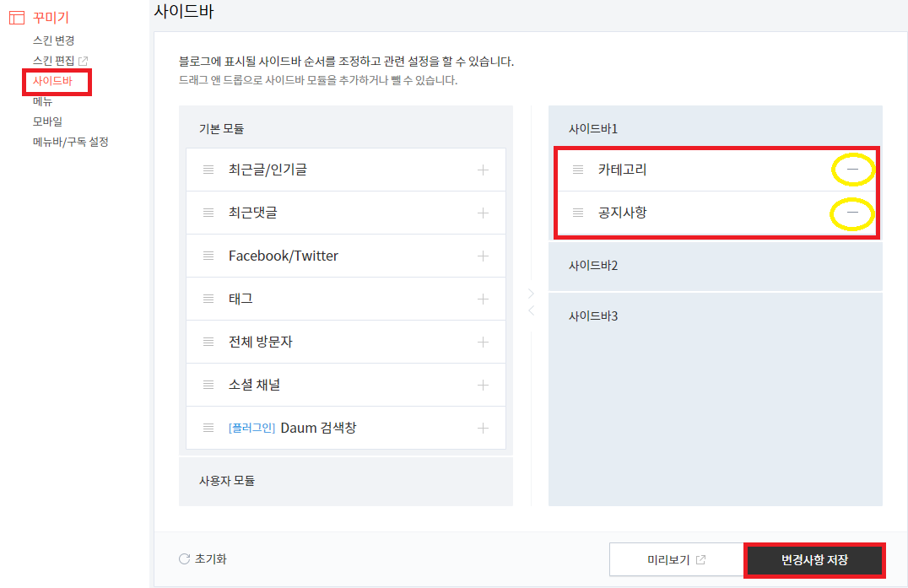Grab the drag handle of 최근글/인기글
This screenshot has height=588, width=908.
tap(208, 170)
